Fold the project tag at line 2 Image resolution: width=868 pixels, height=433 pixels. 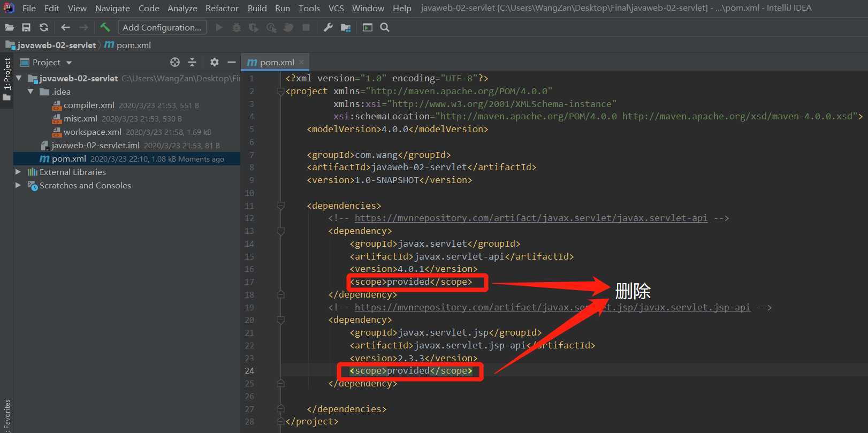[281, 92]
